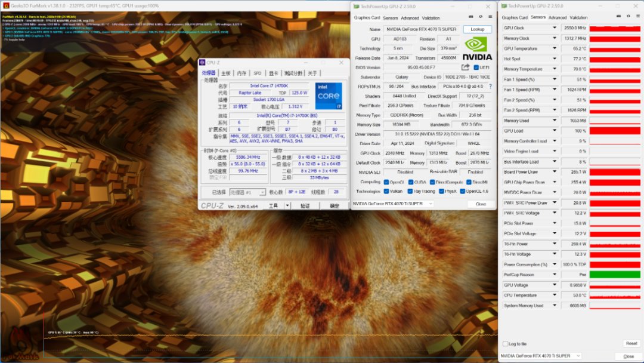Open the System Memory Used sensor dropdown
Viewport: 644px width, 363px height.
tap(555, 306)
